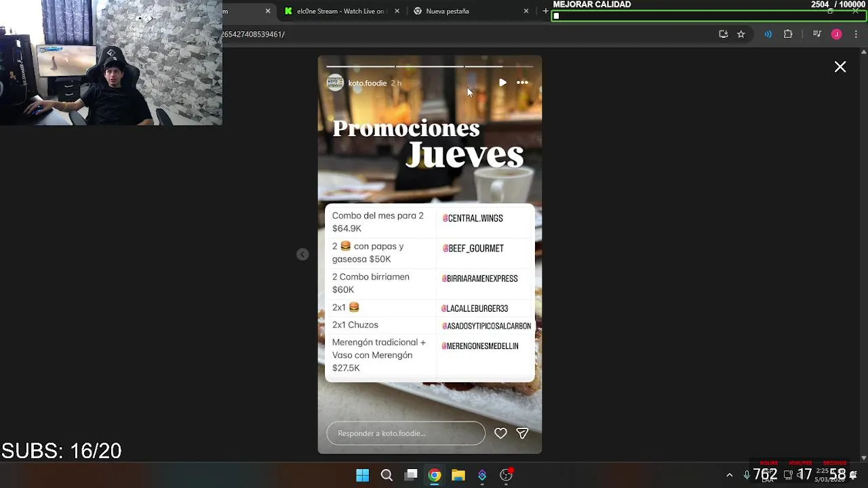This screenshot has height=488, width=868.
Task: Close the Instagram story viewer
Action: coord(840,66)
